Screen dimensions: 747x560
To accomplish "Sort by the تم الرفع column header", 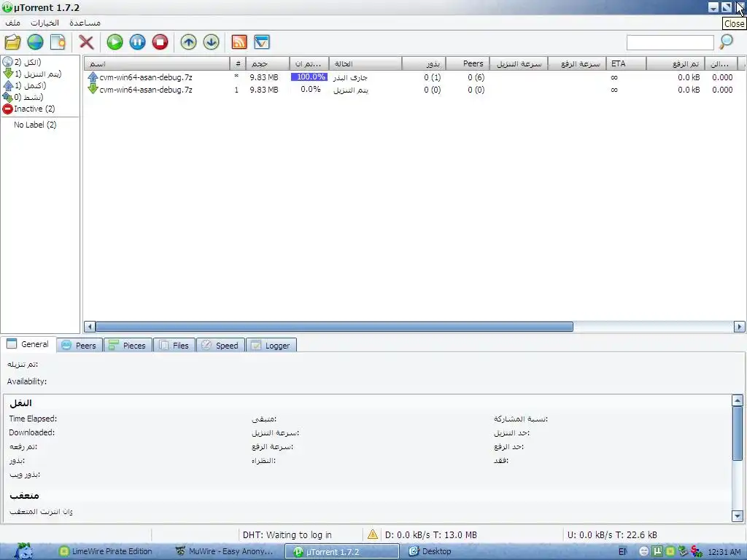I will 675,64.
